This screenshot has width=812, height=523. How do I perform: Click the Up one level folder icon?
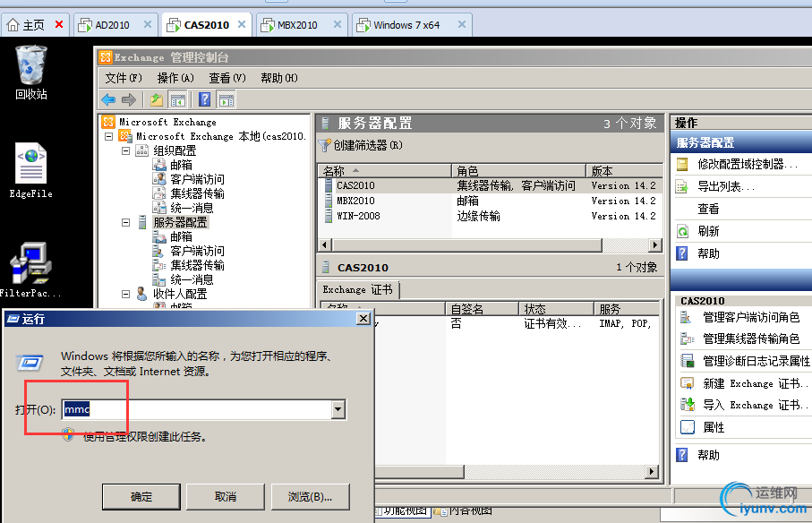pyautogui.click(x=157, y=99)
